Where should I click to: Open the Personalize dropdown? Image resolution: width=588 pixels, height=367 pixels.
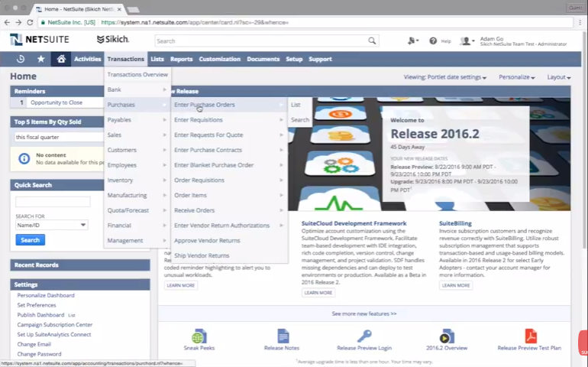pos(516,77)
